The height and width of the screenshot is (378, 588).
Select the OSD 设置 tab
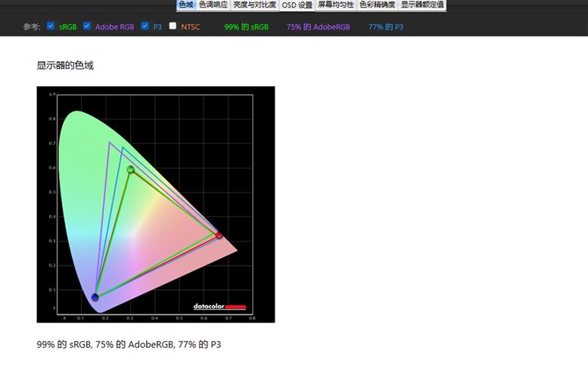pos(297,5)
